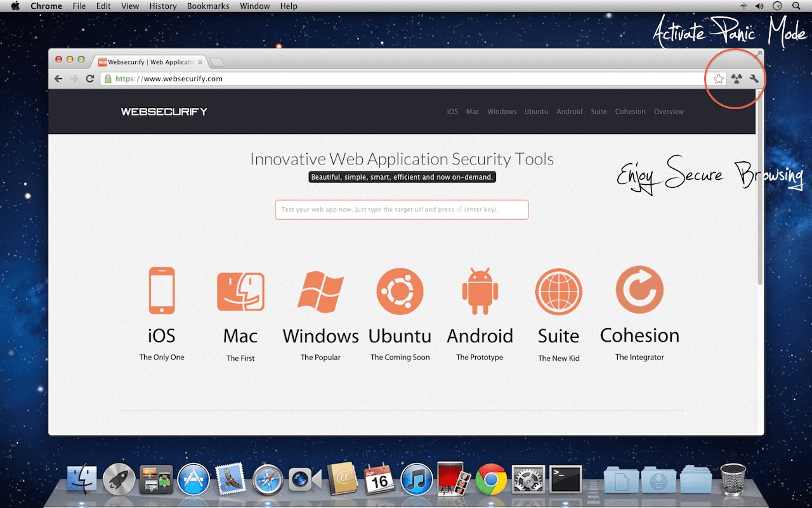The image size is (812, 508).
Task: Click the menu bar volume icon
Action: (x=760, y=6)
